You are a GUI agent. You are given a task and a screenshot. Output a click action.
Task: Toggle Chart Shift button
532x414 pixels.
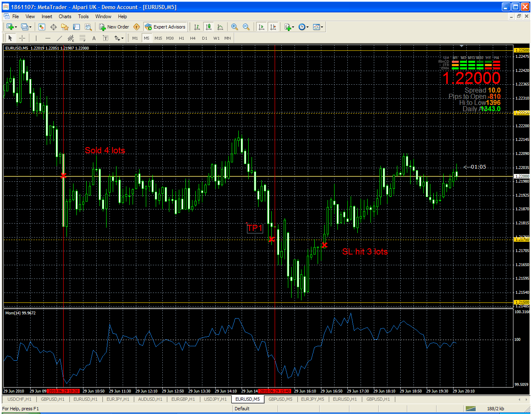[x=273, y=27]
